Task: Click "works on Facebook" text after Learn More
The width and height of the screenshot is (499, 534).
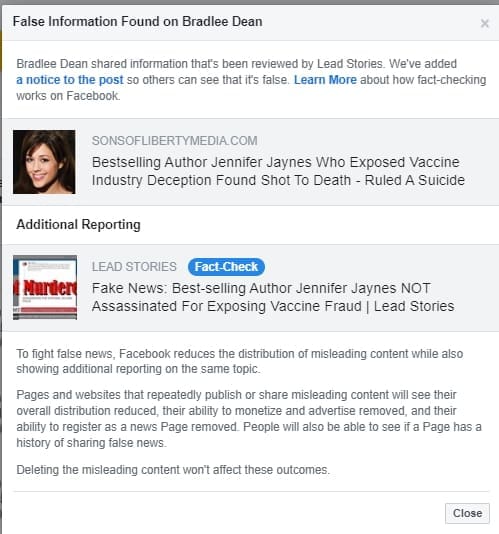Action: point(68,96)
